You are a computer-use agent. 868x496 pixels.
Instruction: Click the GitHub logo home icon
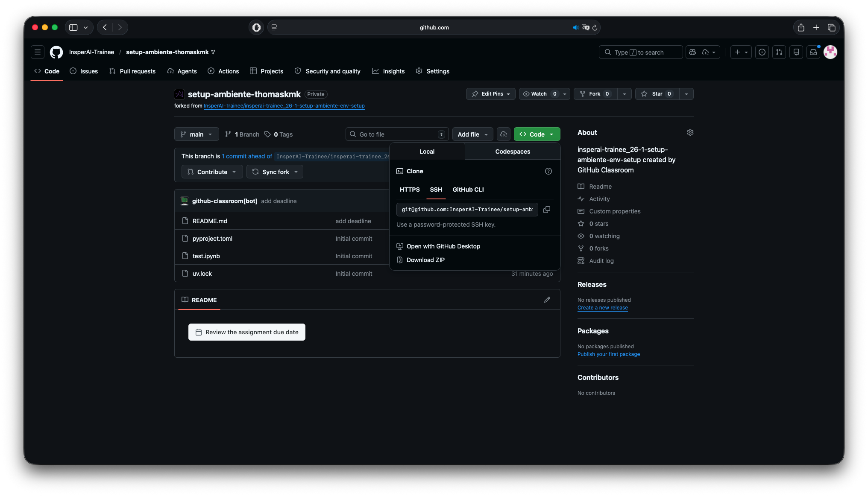(x=56, y=52)
